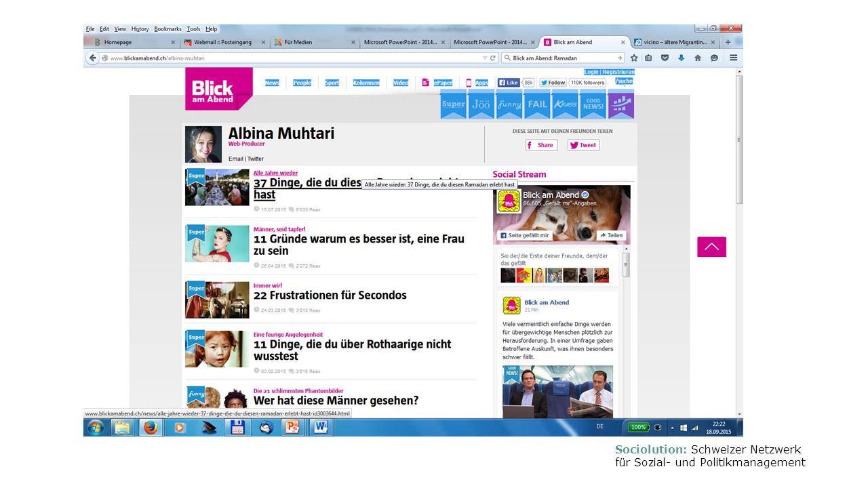Image resolution: width=868 pixels, height=488 pixels.
Task: Show hidden system tray icons arrow
Action: coord(673,428)
